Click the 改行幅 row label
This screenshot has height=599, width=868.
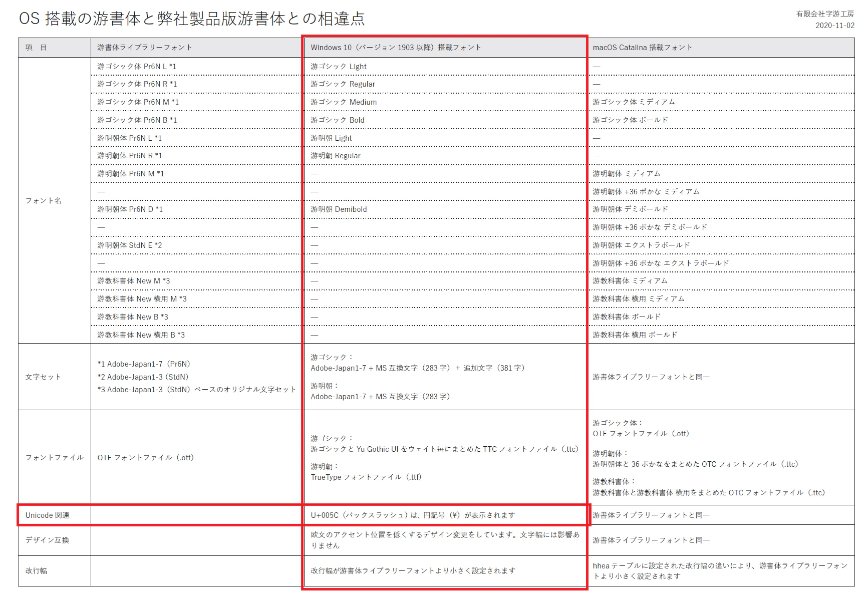36,571
